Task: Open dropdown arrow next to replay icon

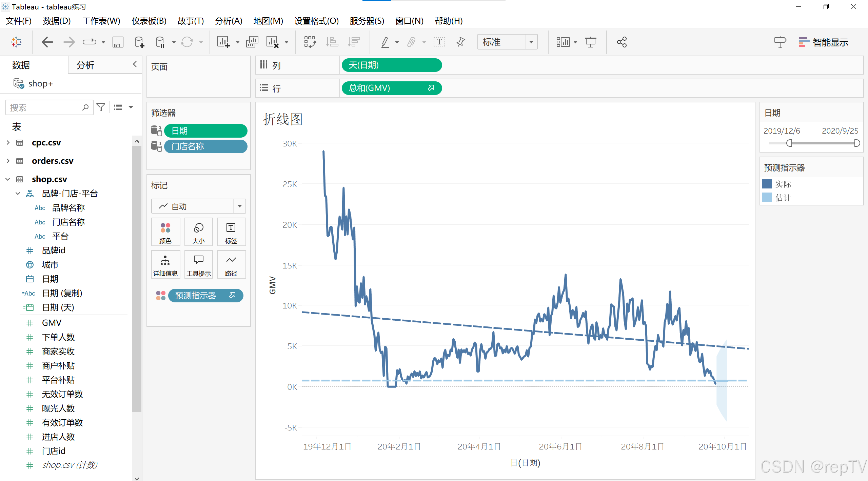Action: pyautogui.click(x=103, y=42)
